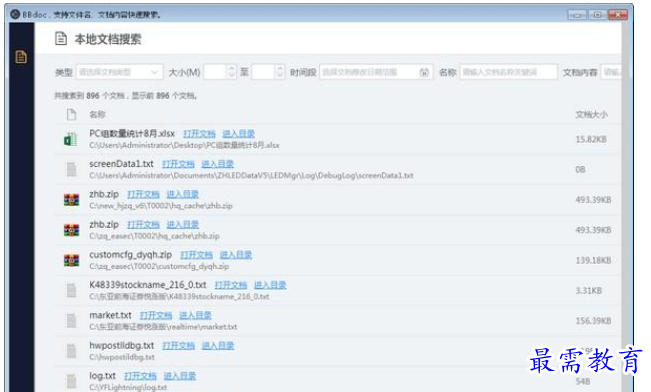The width and height of the screenshot is (651, 392).
Task: Click the 名称 column header
Action: pos(98,114)
